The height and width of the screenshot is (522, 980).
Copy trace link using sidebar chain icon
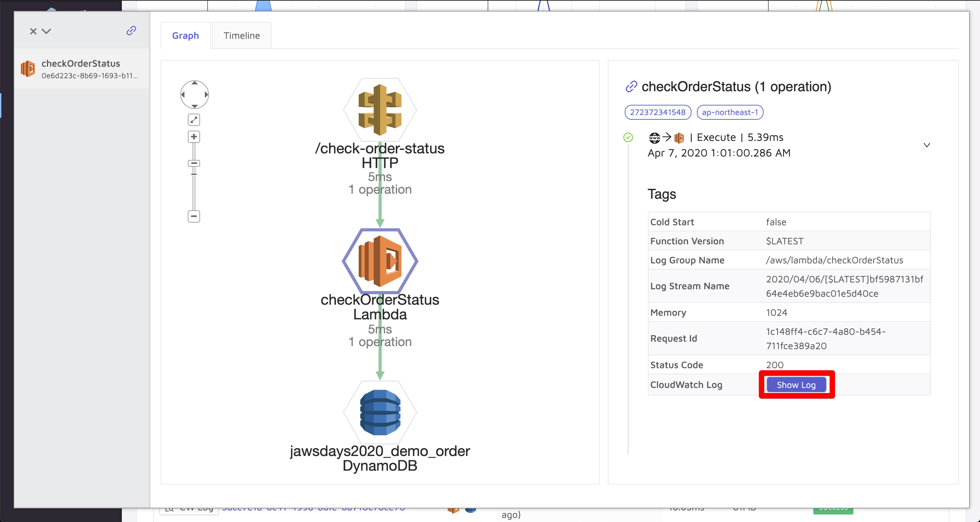click(x=131, y=31)
